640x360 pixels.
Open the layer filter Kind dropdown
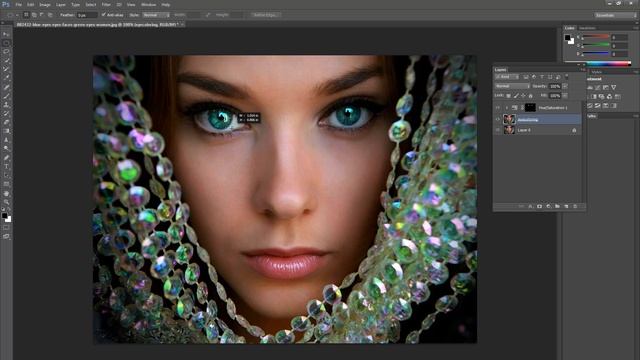[x=507, y=77]
